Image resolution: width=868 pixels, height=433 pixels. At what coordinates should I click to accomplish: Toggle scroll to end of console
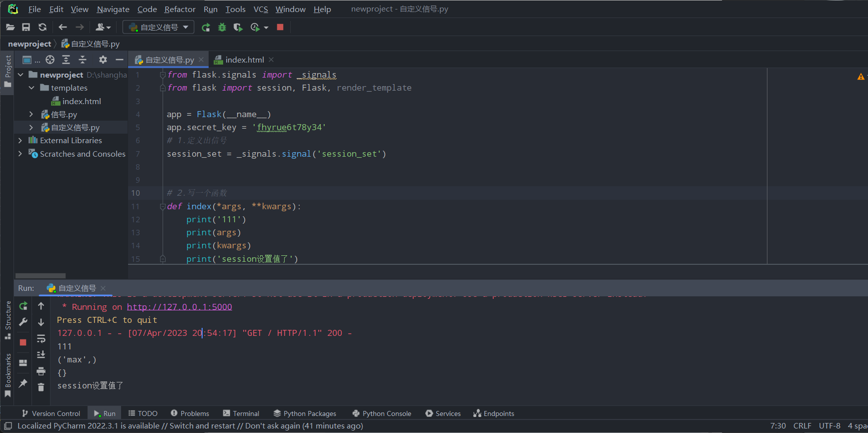pos(41,355)
